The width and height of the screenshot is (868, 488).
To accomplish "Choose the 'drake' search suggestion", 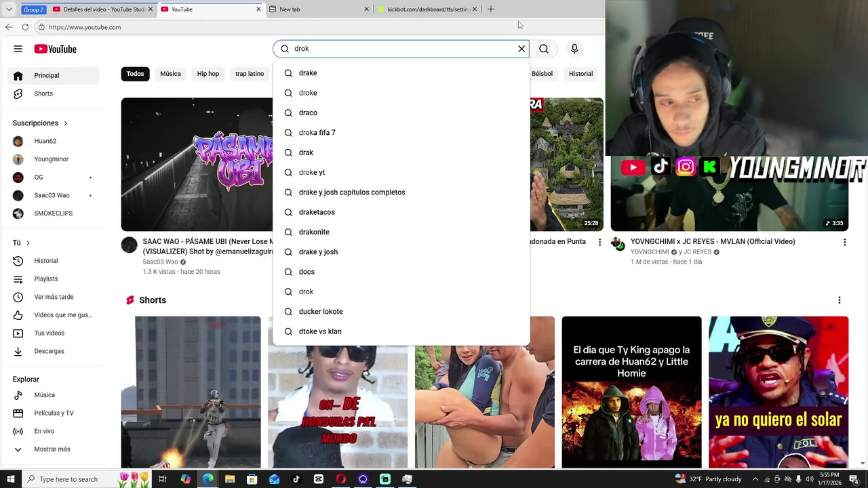I will point(401,73).
